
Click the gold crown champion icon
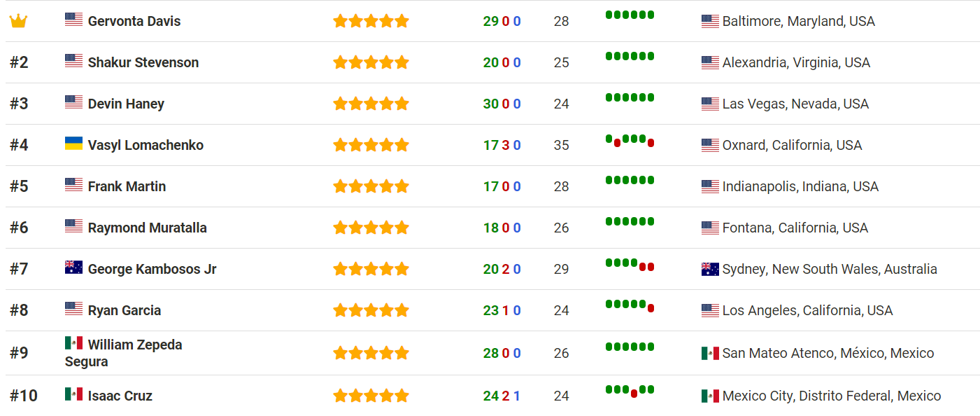[18, 21]
